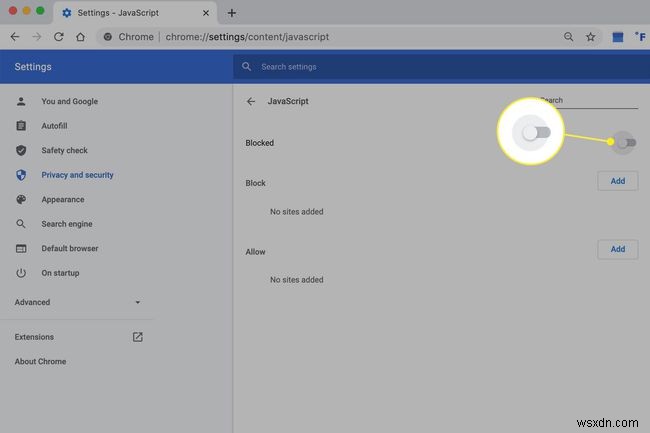Expand the Advanced section arrow

click(x=138, y=302)
